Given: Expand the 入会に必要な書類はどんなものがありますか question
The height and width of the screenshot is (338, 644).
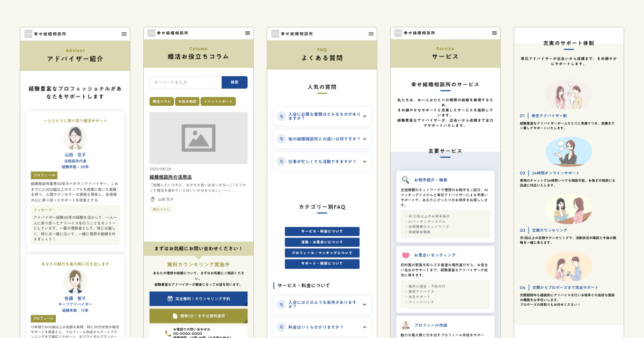Looking at the screenshot, I should [x=322, y=116].
